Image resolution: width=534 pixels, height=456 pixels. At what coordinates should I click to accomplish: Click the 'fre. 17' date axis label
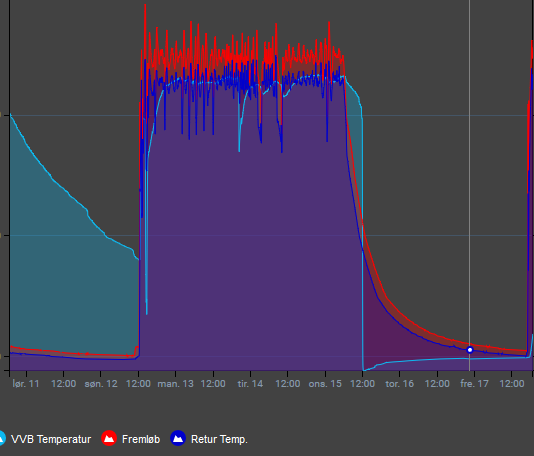click(474, 383)
